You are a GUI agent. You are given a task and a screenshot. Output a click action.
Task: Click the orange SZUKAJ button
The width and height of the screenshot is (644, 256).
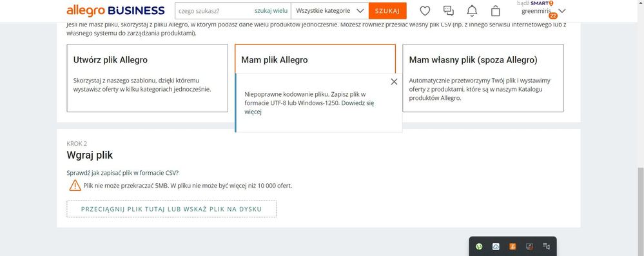pos(387,11)
